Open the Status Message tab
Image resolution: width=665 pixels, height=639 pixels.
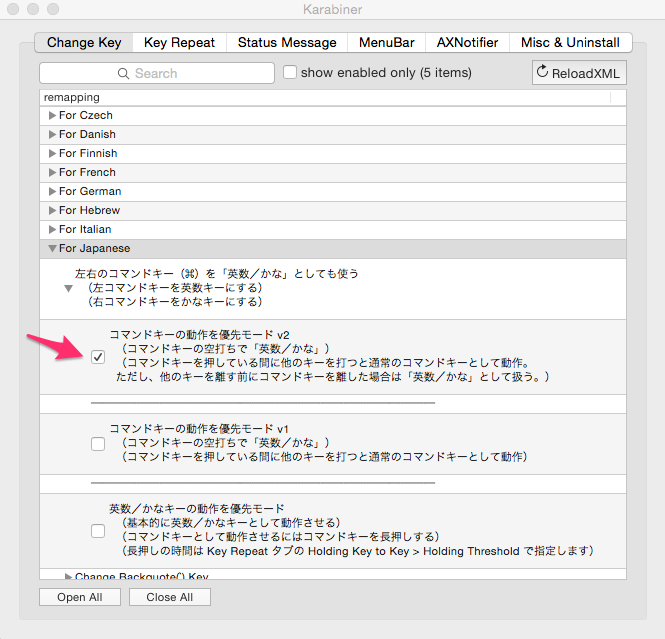click(287, 42)
